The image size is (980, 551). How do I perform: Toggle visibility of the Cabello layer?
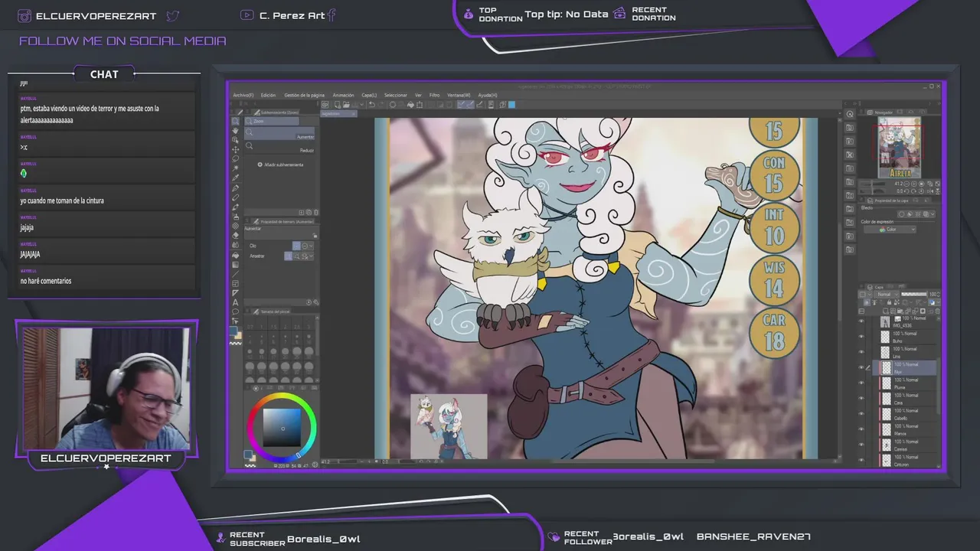861,414
